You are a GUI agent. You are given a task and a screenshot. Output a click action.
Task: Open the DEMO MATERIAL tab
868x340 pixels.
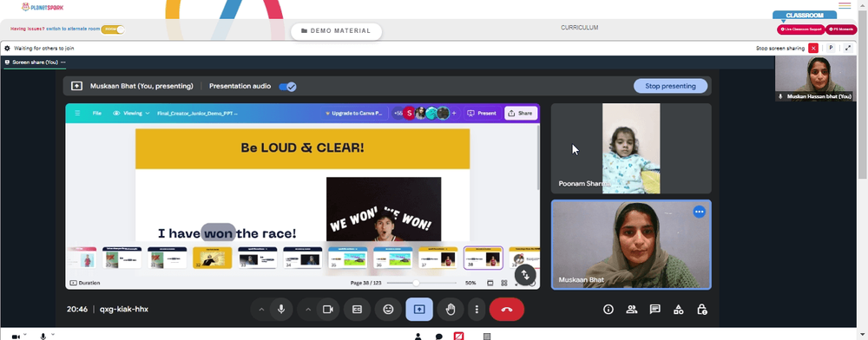(336, 31)
